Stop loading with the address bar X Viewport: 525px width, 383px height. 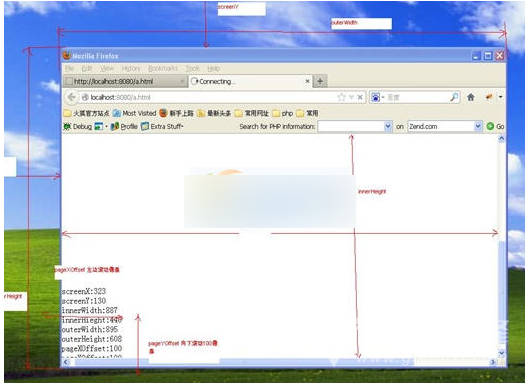point(360,97)
